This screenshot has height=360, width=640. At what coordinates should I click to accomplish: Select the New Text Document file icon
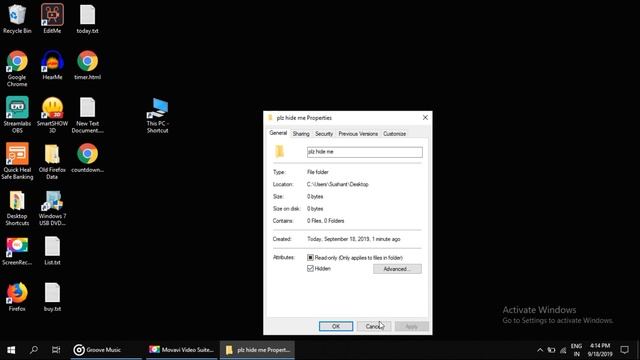click(87, 115)
